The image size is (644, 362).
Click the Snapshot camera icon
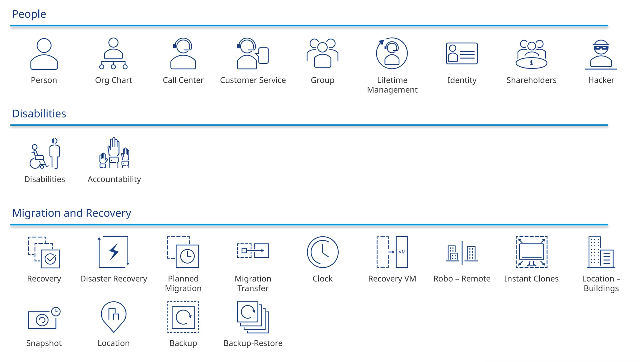click(x=44, y=318)
